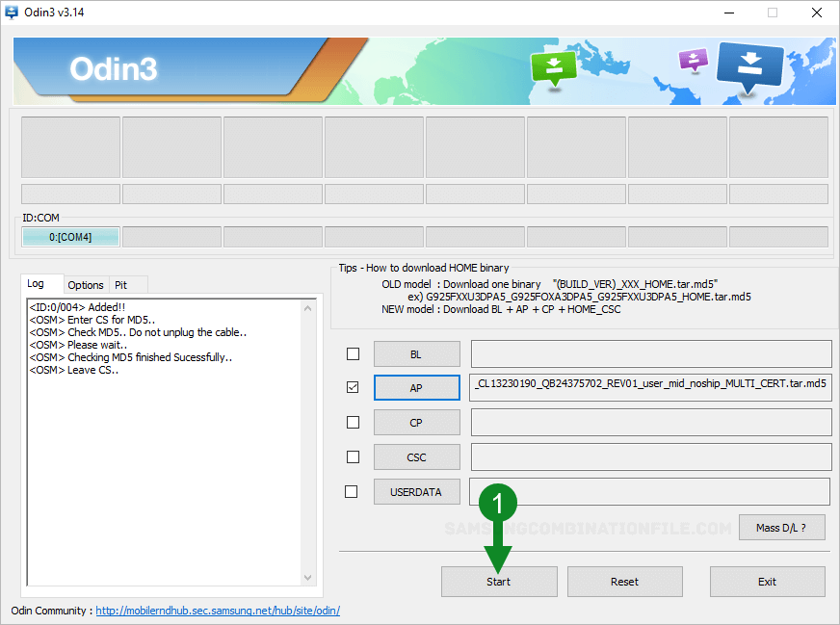Click log line '<OSM> Please wait..'
Viewport: 840px width, 625px height.
coord(78,345)
